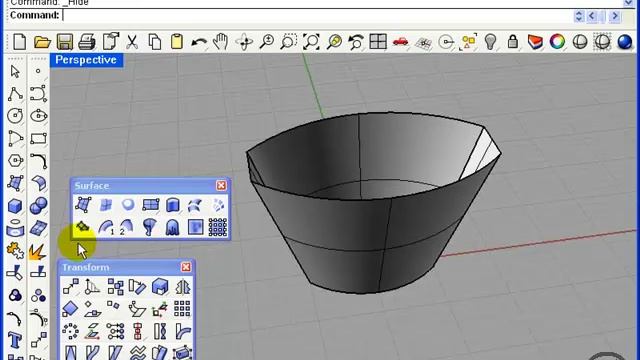The image size is (640, 360).
Task: Copy to clipboard icon in the toolbar
Action: tap(155, 42)
